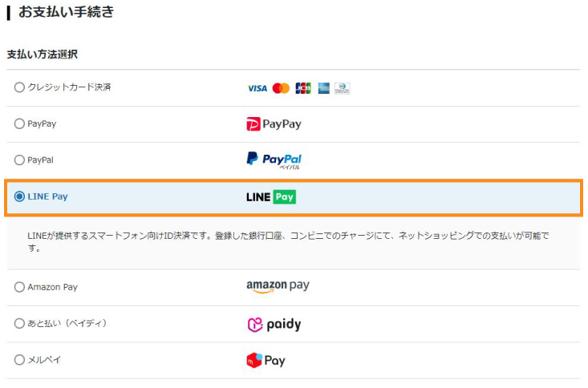
Task: Click the American Express logo
Action: point(323,88)
